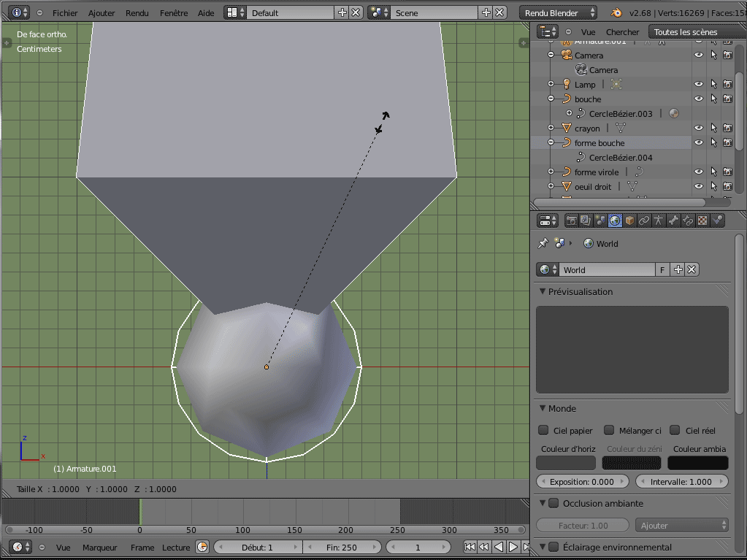The image size is (747, 560).
Task: Expand the crayon tree item
Action: click(551, 128)
